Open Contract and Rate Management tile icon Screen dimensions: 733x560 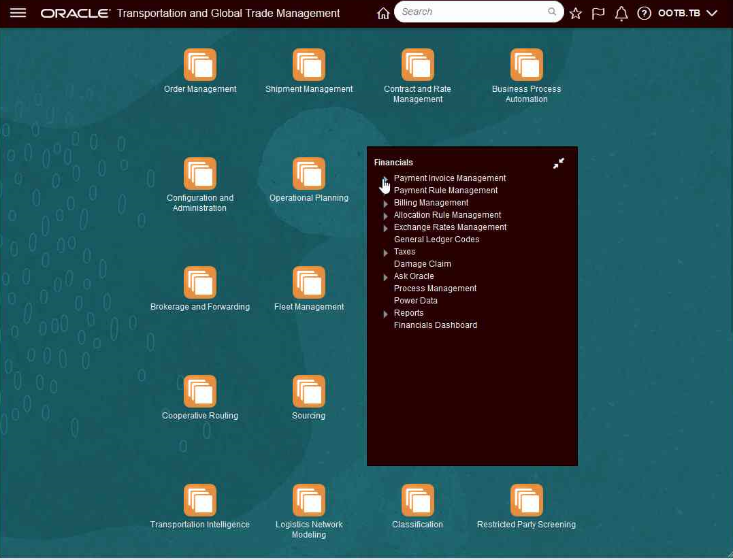(x=417, y=65)
